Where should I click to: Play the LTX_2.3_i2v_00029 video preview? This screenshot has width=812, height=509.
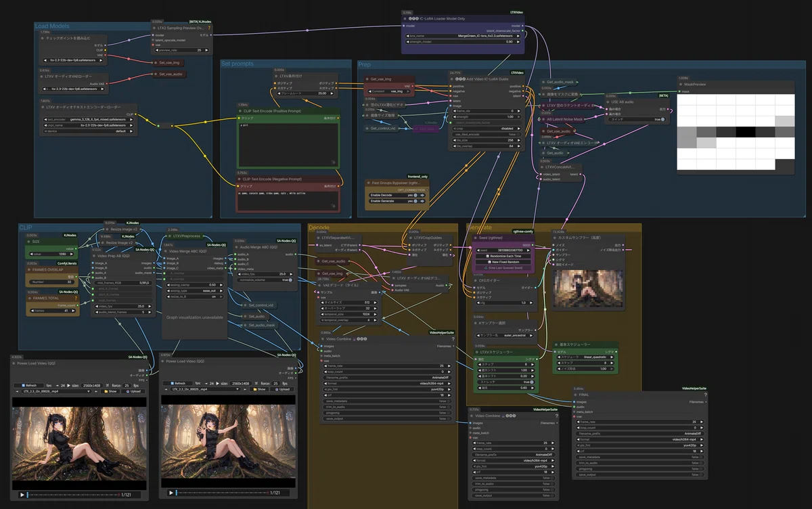[x=171, y=493]
